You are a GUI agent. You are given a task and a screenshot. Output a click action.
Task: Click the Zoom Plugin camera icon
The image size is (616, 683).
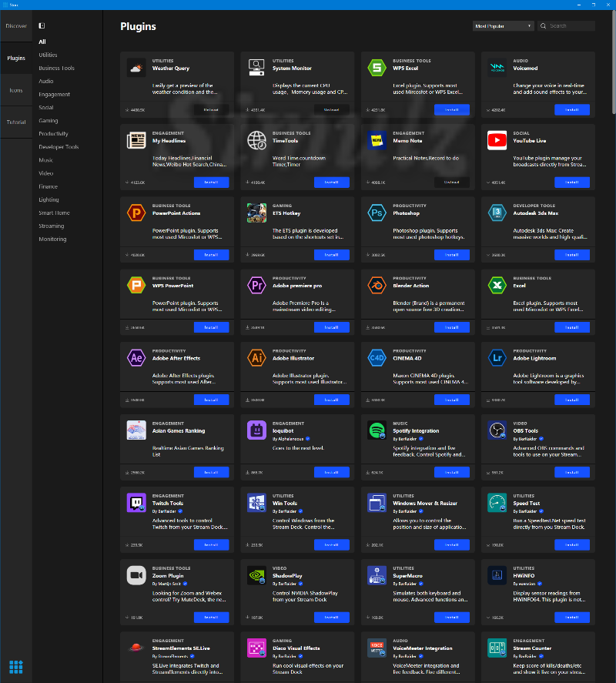pyautogui.click(x=136, y=575)
